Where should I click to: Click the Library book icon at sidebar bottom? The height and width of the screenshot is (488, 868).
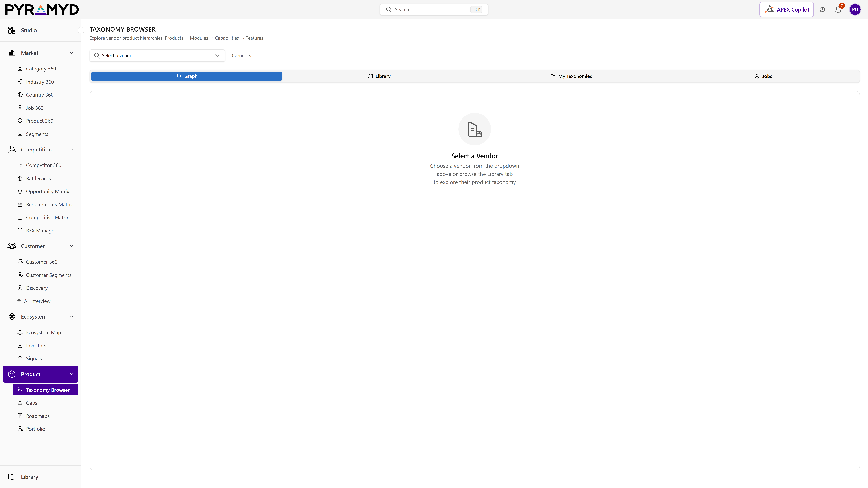click(x=12, y=477)
